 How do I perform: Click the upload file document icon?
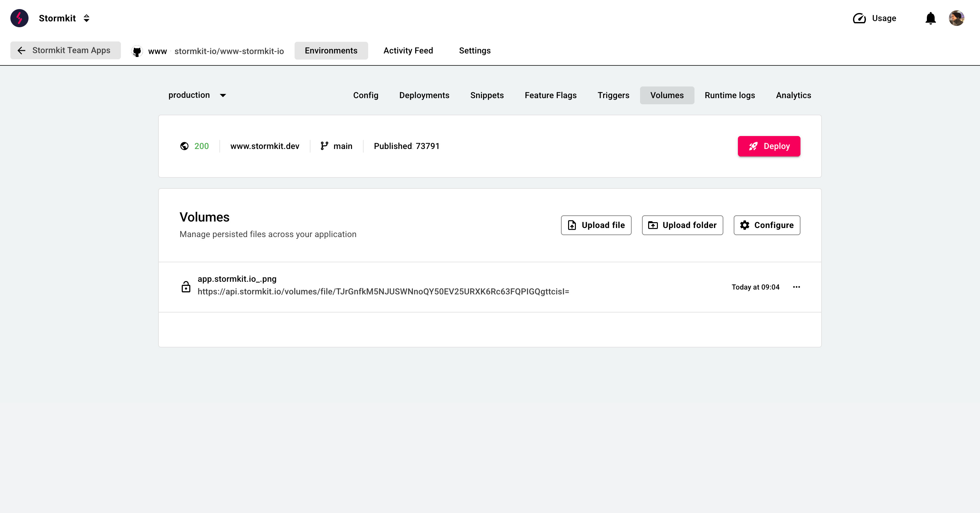pos(572,225)
